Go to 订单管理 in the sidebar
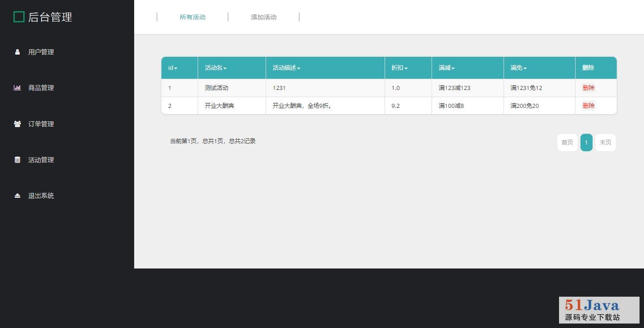This screenshot has width=644, height=328. coord(41,124)
